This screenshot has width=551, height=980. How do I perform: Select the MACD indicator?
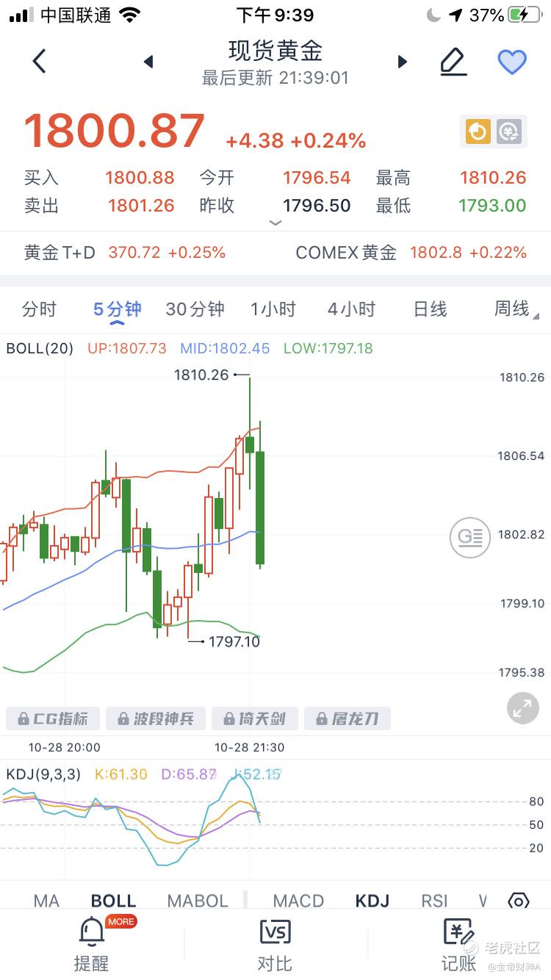point(298,901)
